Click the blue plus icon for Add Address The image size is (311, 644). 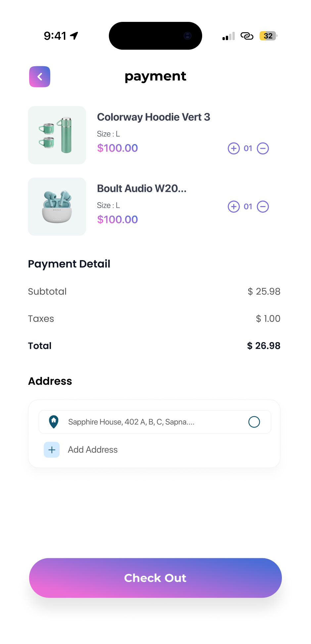(52, 450)
